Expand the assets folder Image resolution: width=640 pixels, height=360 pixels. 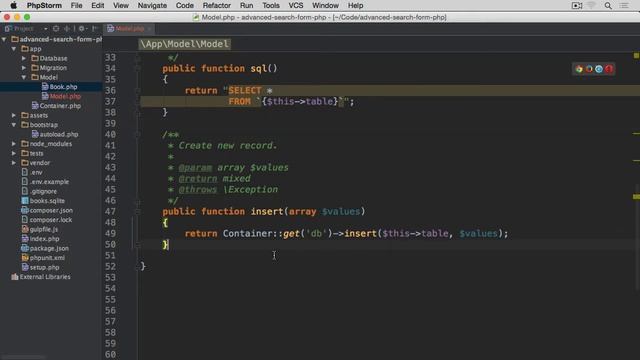pos(14,115)
